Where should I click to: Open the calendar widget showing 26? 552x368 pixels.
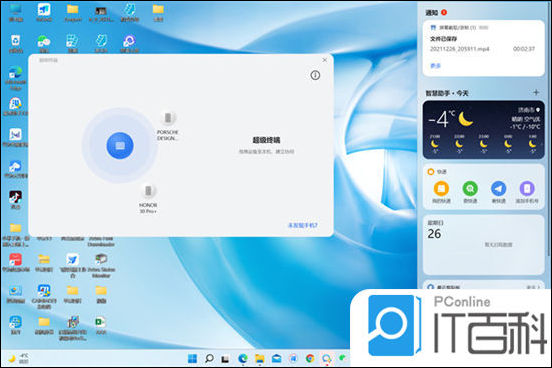pos(483,244)
